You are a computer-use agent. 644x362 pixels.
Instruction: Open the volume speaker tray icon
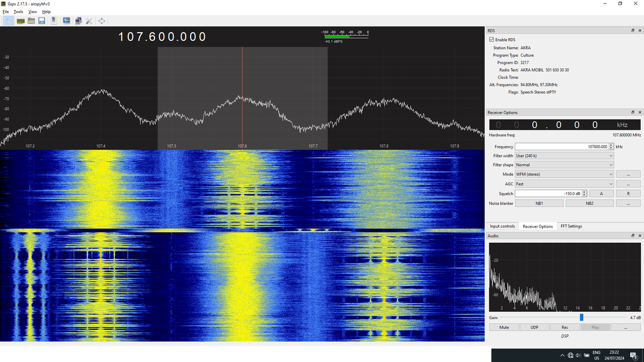pyautogui.click(x=578, y=355)
